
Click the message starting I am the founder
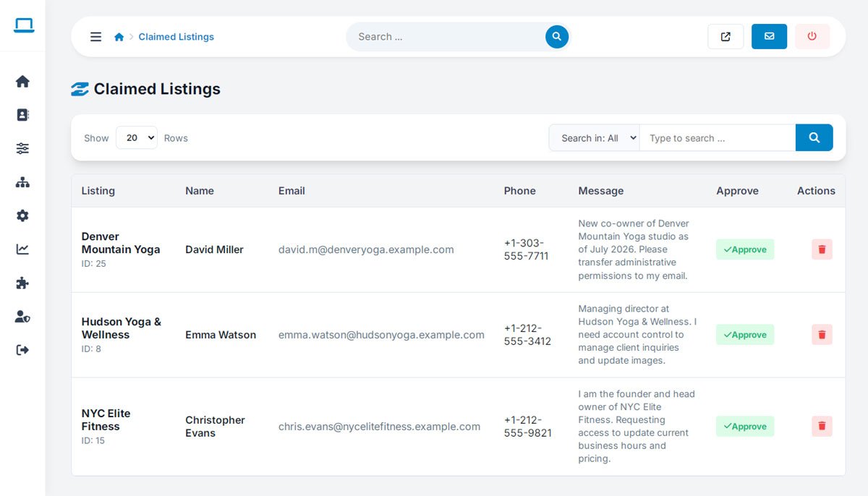pyautogui.click(x=637, y=427)
